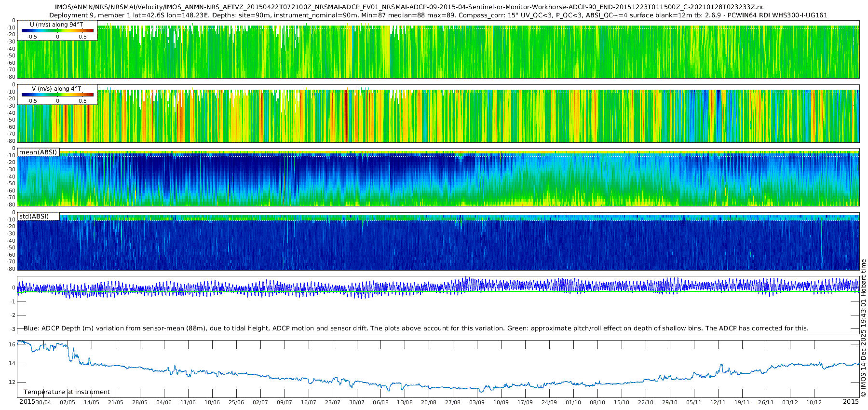The image size is (868, 410).
Task: Click the mean(ABSI) panel label
Action: 38,152
